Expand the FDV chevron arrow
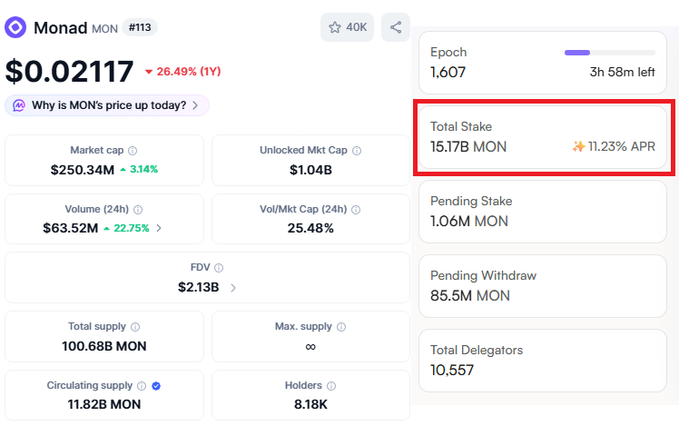The image size is (679, 426). click(233, 287)
